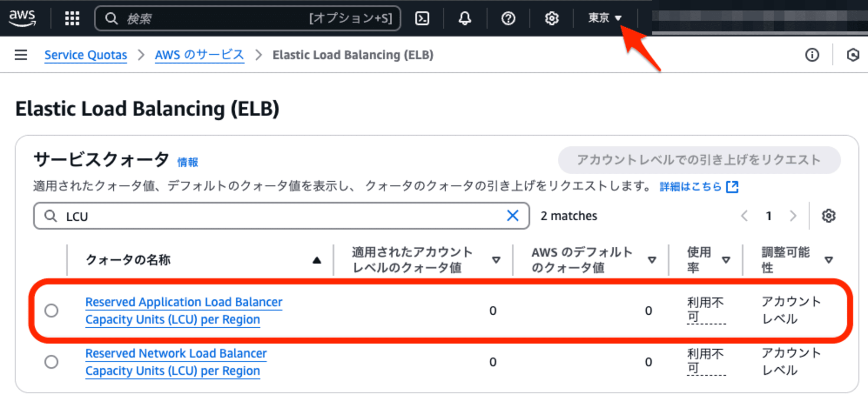Go to the next results page arrow

tap(793, 216)
